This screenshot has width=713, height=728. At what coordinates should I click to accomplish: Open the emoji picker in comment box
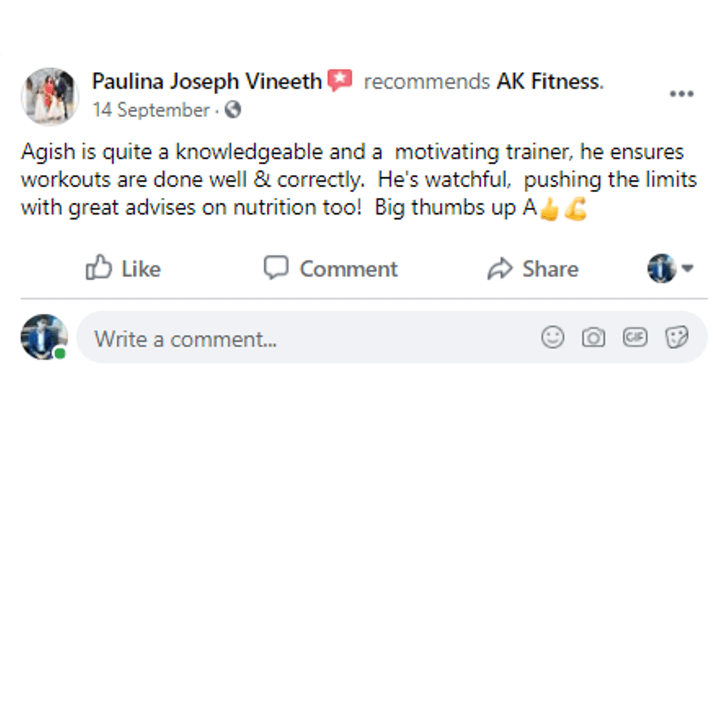click(x=553, y=337)
